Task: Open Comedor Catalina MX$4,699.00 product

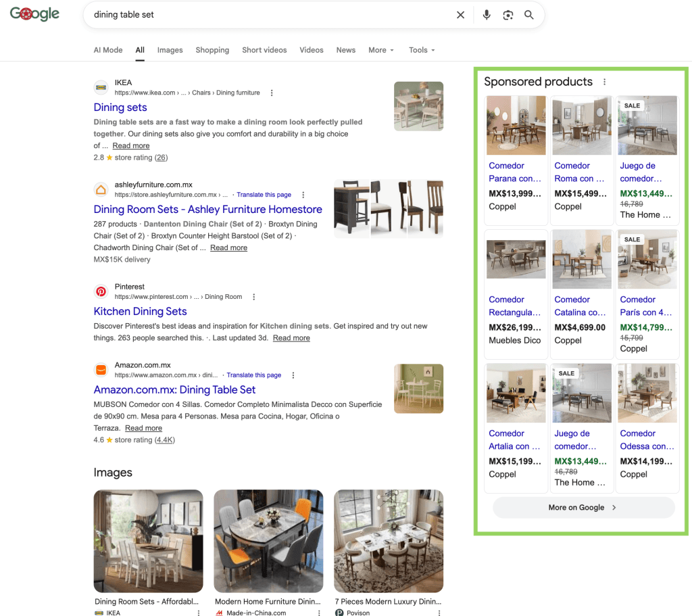Action: [581, 293]
